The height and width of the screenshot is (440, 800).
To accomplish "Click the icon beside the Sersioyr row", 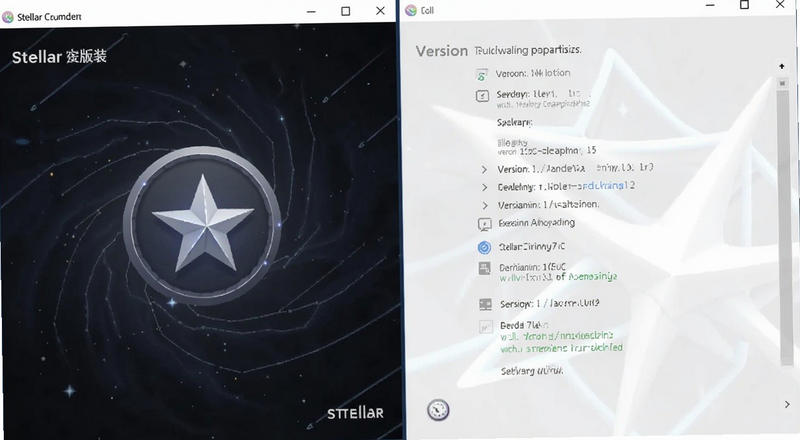I will tap(485, 304).
